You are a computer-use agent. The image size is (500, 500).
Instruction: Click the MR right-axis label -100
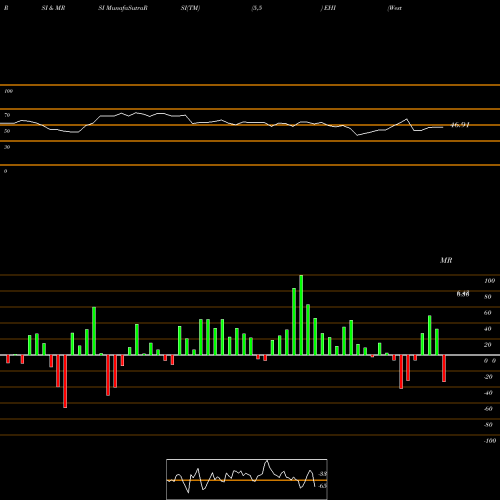(490, 441)
